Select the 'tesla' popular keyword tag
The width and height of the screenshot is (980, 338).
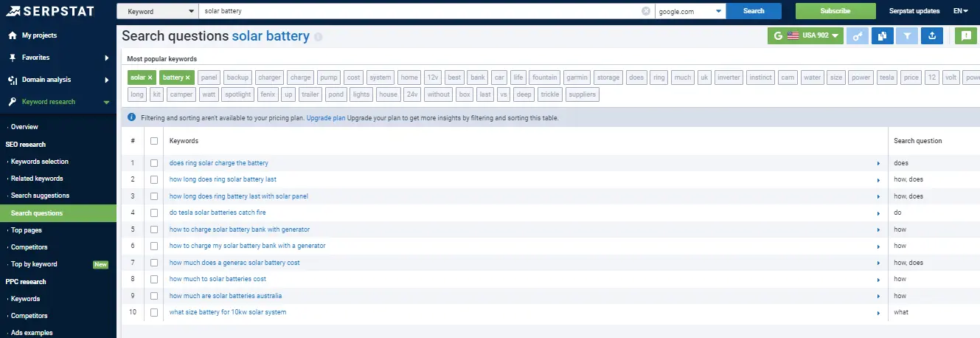click(x=886, y=77)
